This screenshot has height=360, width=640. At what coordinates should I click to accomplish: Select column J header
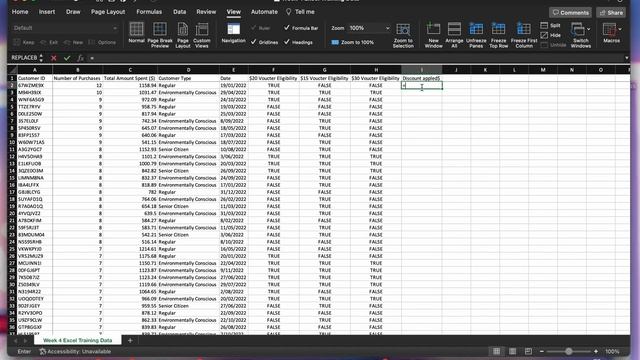click(x=456, y=70)
